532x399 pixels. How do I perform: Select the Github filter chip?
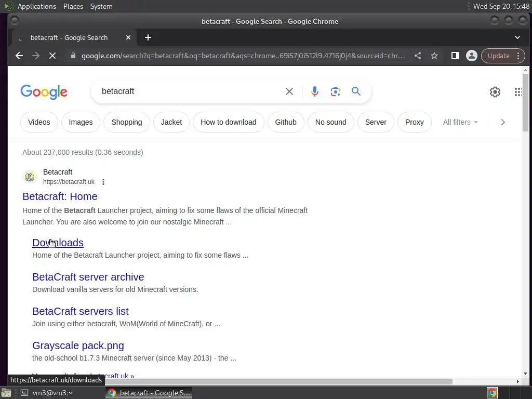pos(286,122)
